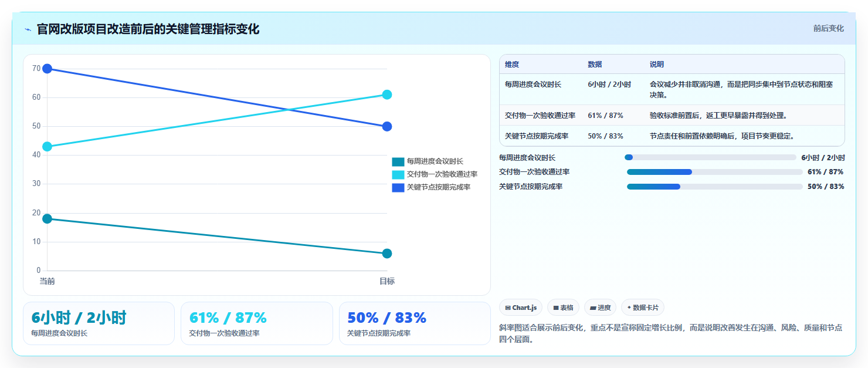Viewport: 868px width, 368px height.
Task: Toggle 交付物一次验收通过率 legend color box
Action: 398,174
